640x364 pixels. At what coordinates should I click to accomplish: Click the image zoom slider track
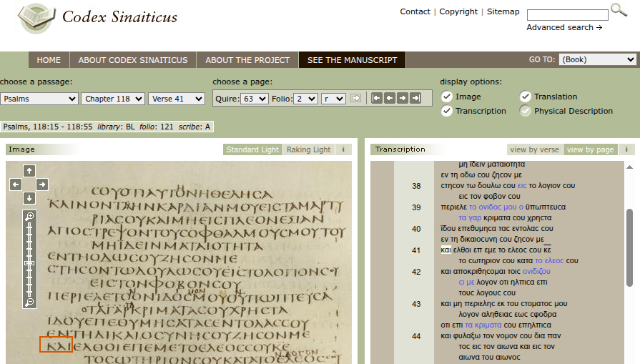pos(29,260)
